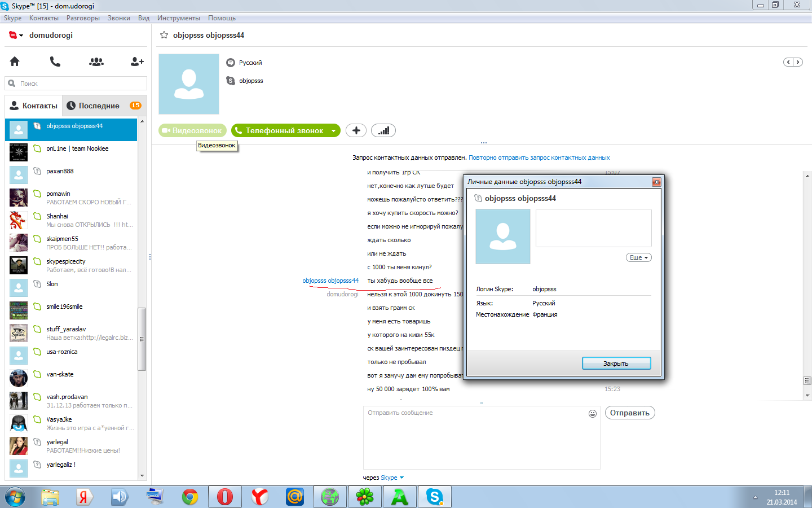
Task: Click Закрыть button in dialog
Action: 616,364
